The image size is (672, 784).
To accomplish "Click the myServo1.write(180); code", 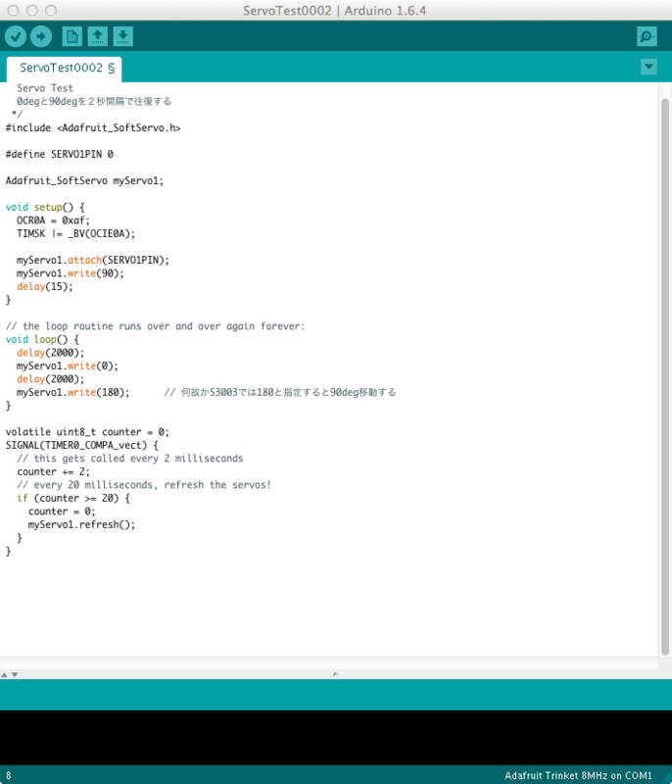I will 72,393.
